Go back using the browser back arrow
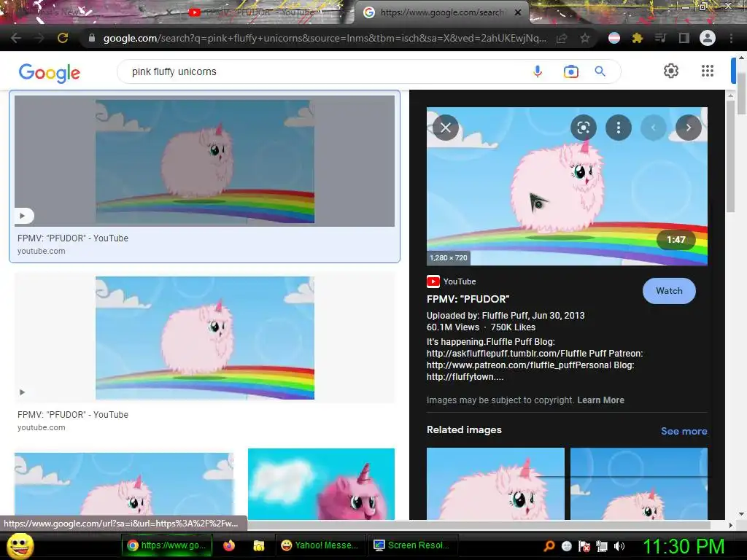 coord(16,38)
